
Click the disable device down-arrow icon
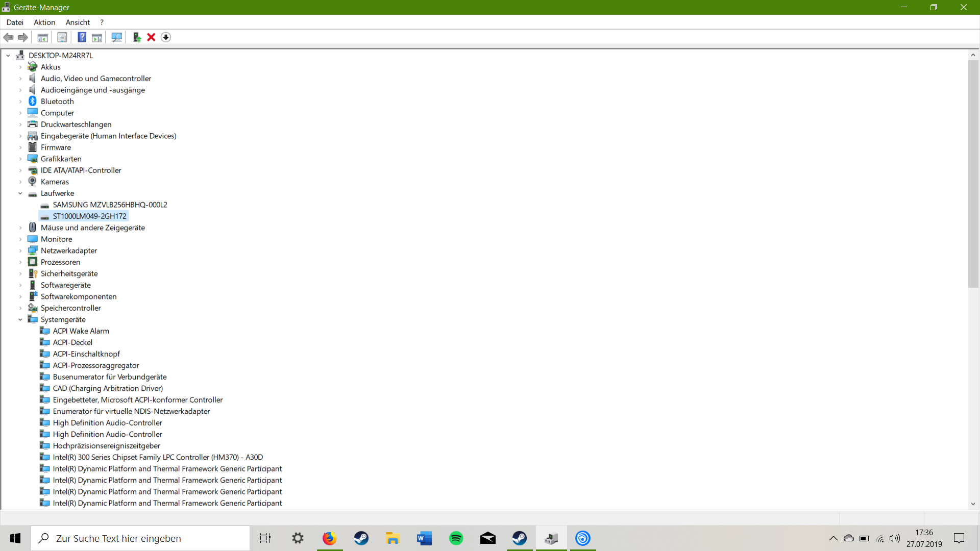(166, 37)
